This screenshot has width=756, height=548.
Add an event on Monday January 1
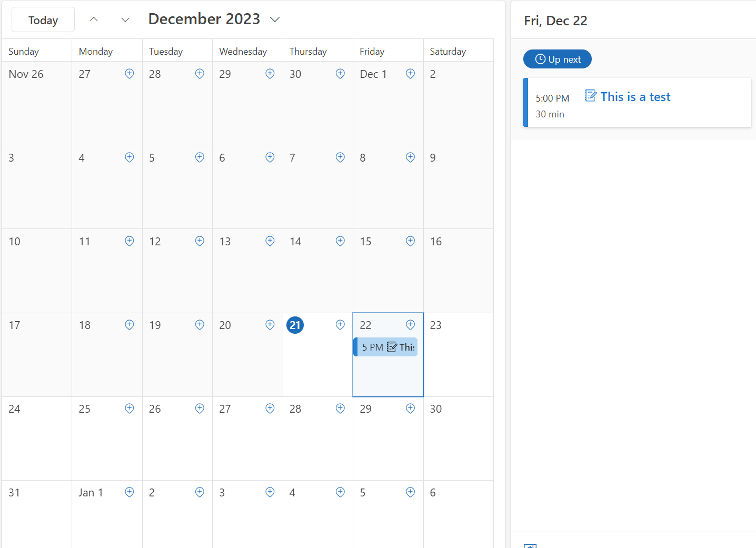[x=130, y=492]
